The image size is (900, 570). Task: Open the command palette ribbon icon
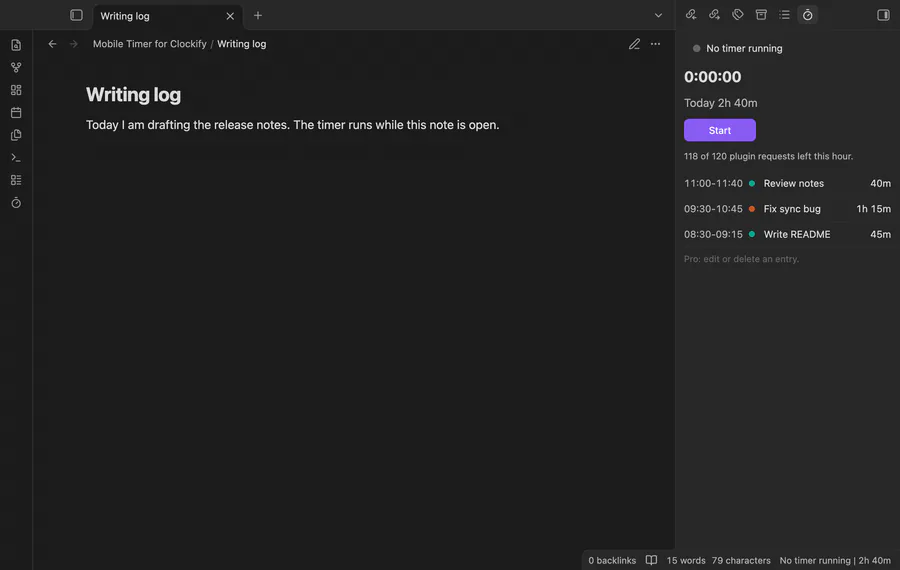pos(16,157)
